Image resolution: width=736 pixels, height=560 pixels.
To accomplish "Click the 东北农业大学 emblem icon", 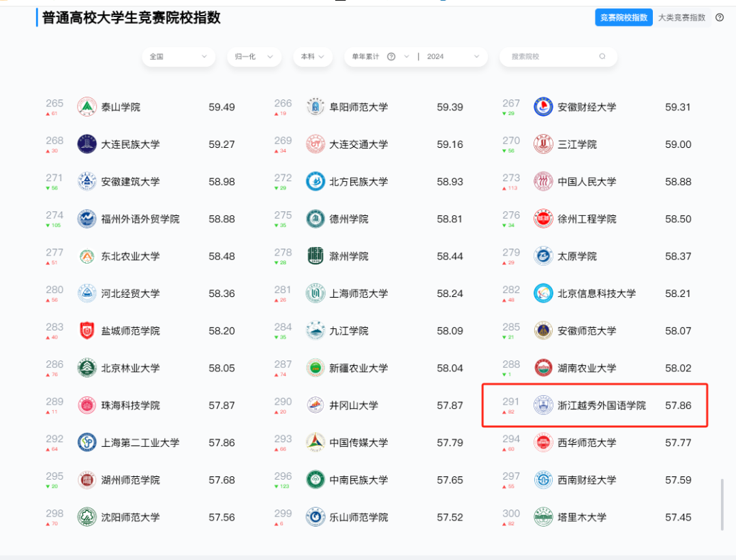I will pyautogui.click(x=87, y=256).
